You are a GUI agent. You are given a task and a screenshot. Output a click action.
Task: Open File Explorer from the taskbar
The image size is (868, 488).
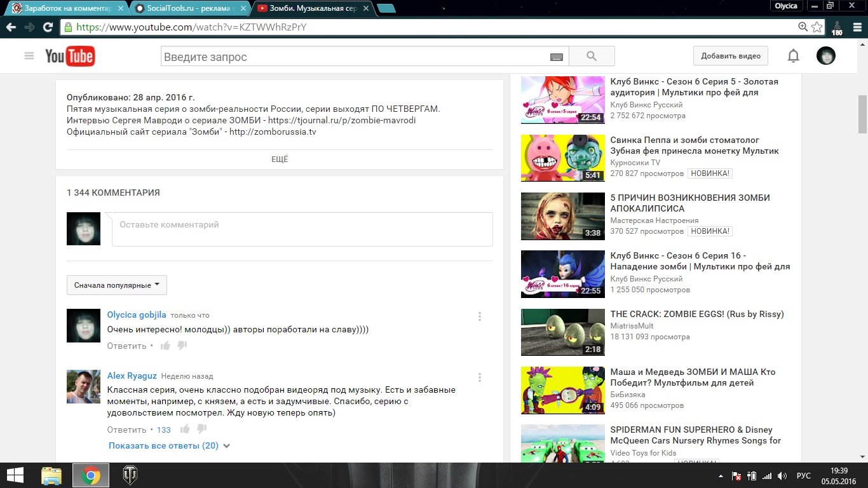[x=51, y=475]
